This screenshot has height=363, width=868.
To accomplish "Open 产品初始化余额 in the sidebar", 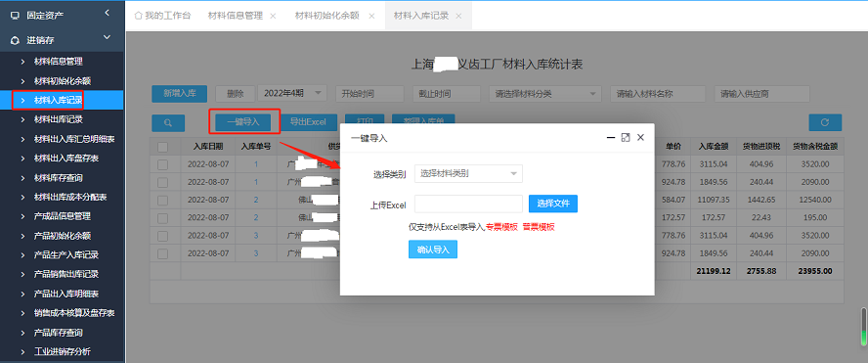I will tap(62, 236).
